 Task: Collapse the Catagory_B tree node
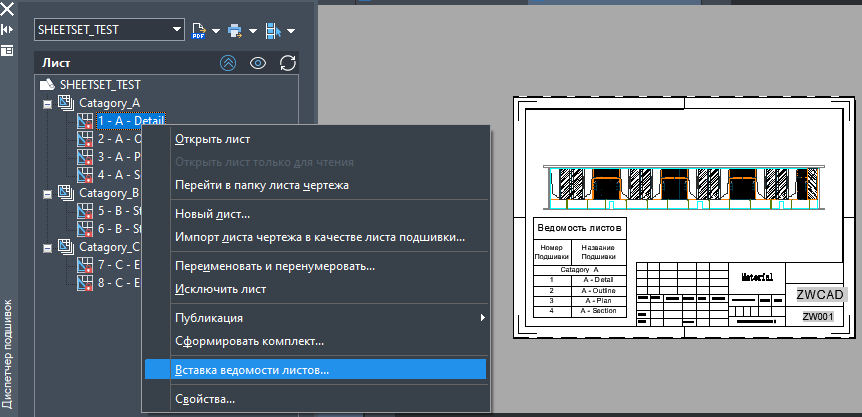click(x=46, y=193)
